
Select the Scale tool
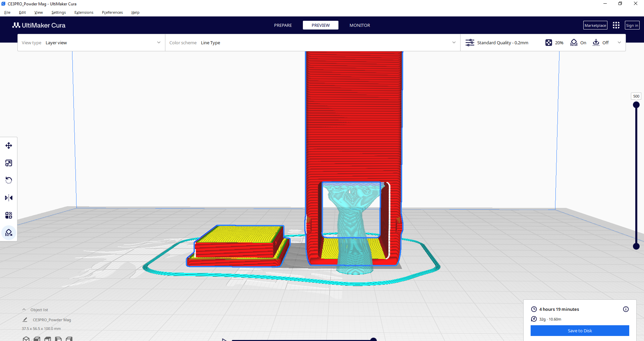9,163
